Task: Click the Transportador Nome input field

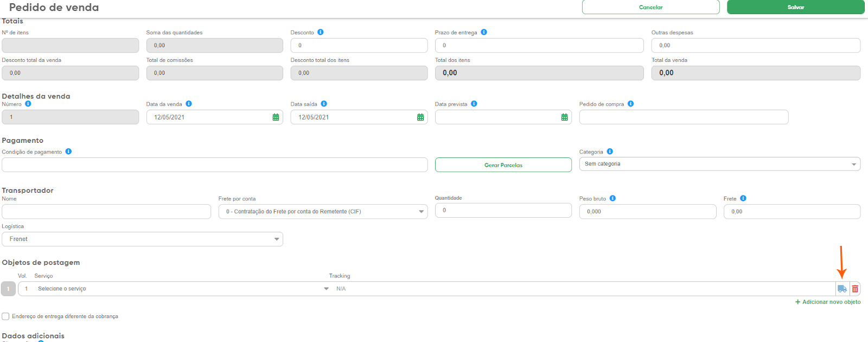Action: 106,212
